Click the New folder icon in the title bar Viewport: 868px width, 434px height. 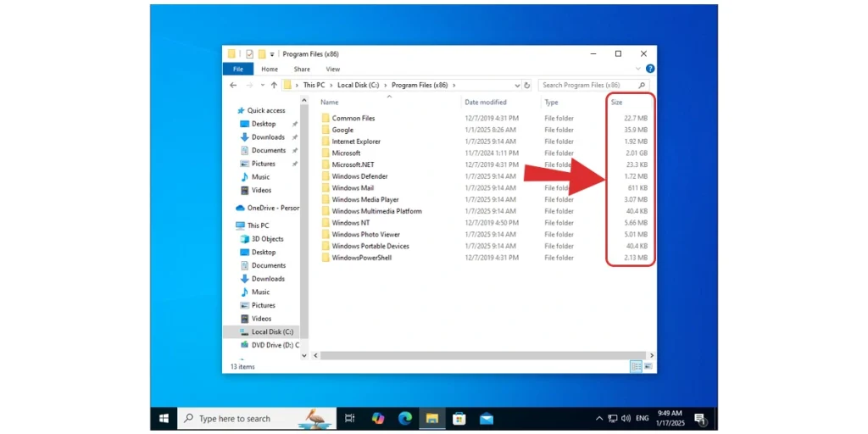click(x=262, y=53)
